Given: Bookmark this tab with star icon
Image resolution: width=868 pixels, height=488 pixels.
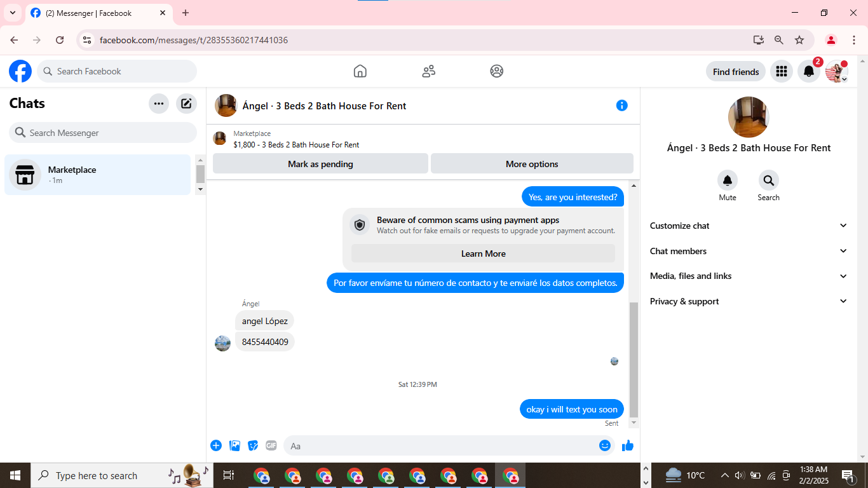Looking at the screenshot, I should coord(799,40).
